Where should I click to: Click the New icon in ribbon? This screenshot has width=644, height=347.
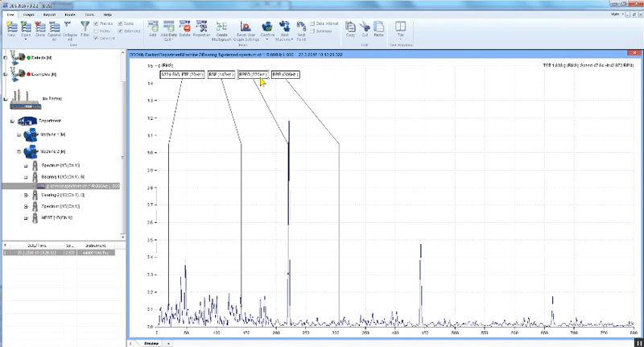click(x=11, y=27)
